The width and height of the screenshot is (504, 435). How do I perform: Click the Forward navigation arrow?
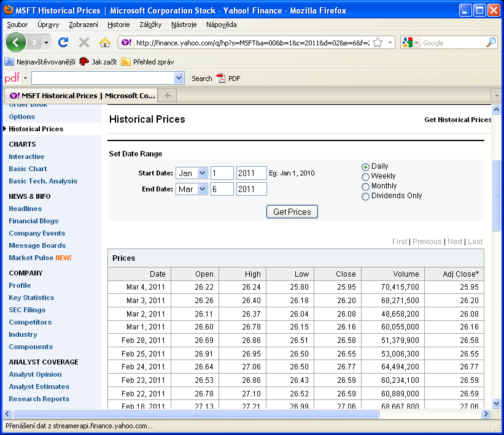pos(34,42)
